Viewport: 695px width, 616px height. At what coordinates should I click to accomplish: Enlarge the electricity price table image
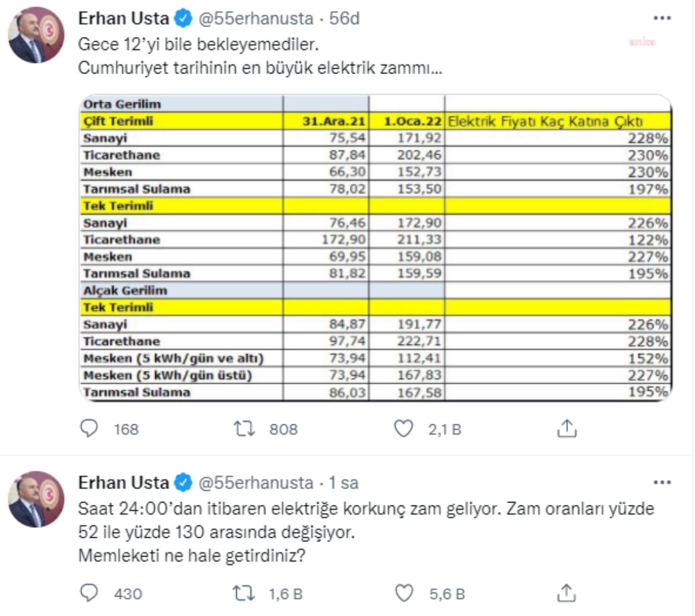tap(375, 248)
